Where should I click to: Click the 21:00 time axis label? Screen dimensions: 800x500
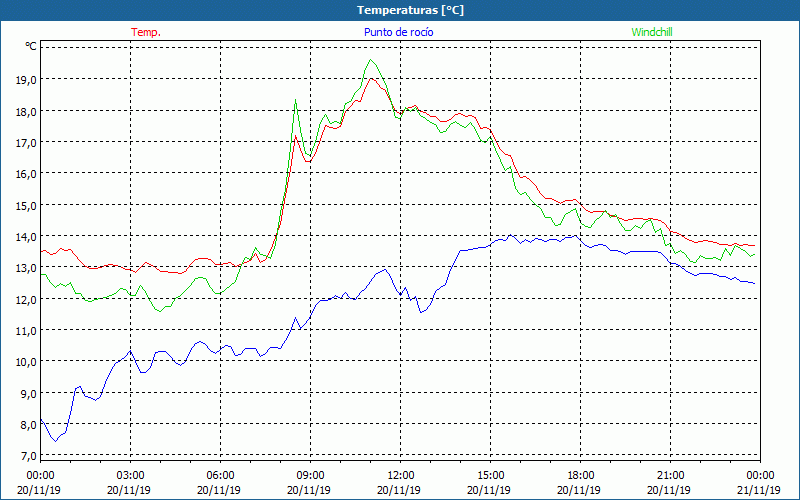[x=670, y=476]
